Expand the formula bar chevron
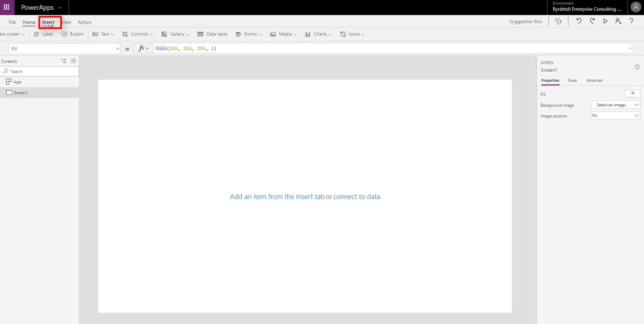644x324 pixels. 630,49
